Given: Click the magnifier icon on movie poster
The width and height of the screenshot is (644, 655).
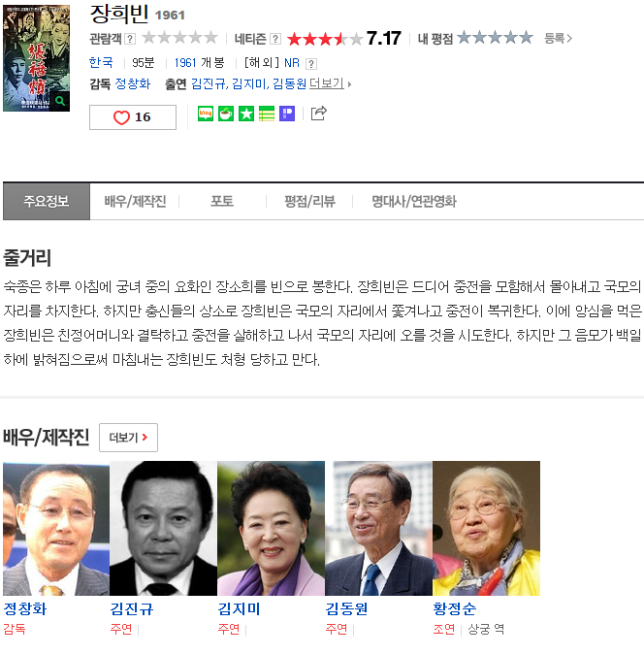Looking at the screenshot, I should tap(60, 101).
